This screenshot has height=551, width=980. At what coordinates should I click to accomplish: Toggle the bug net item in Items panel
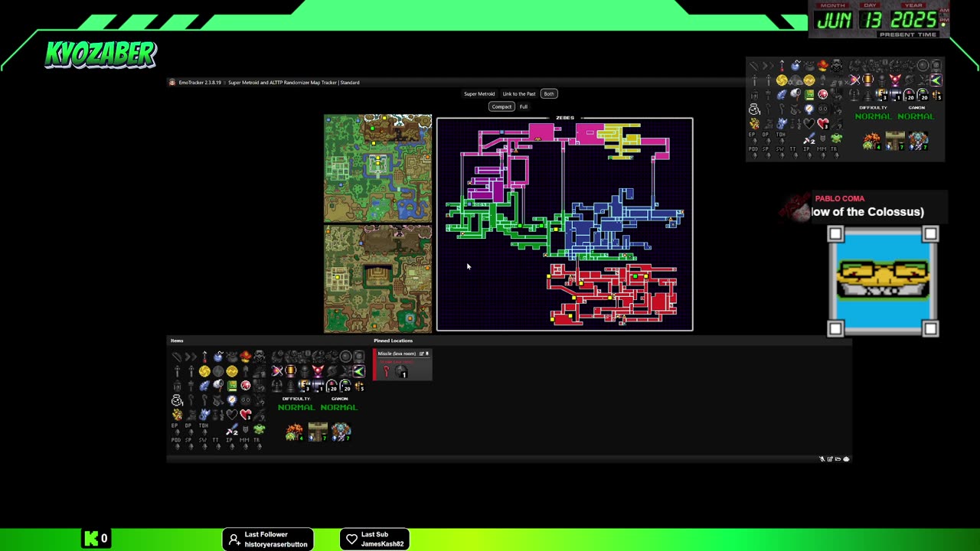coord(218,386)
